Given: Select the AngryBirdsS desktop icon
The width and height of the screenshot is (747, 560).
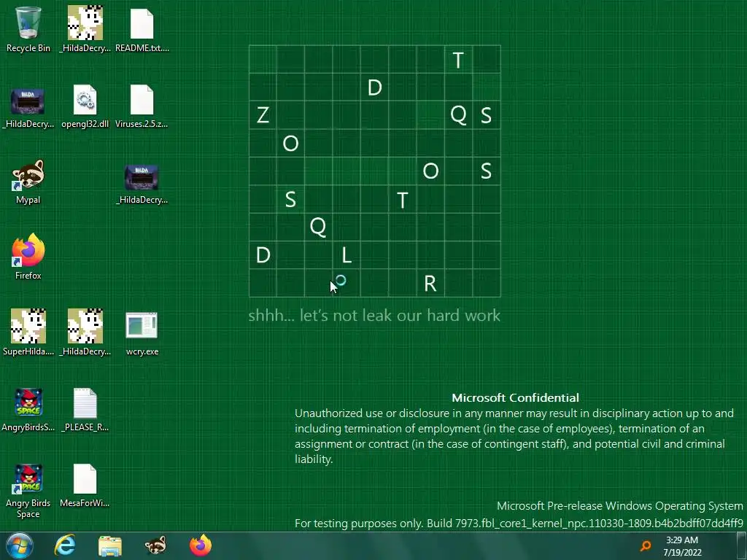Looking at the screenshot, I should click(28, 410).
